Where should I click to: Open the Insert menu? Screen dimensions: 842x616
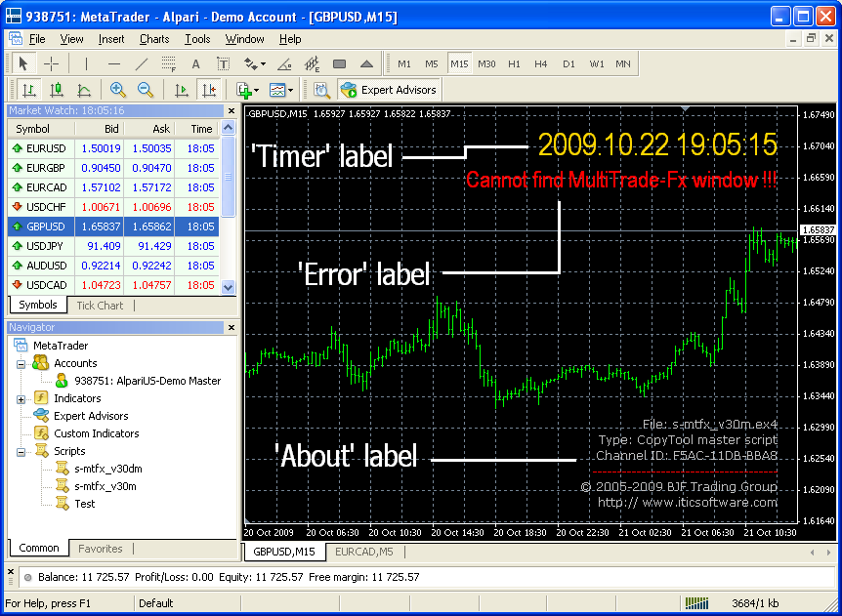111,39
